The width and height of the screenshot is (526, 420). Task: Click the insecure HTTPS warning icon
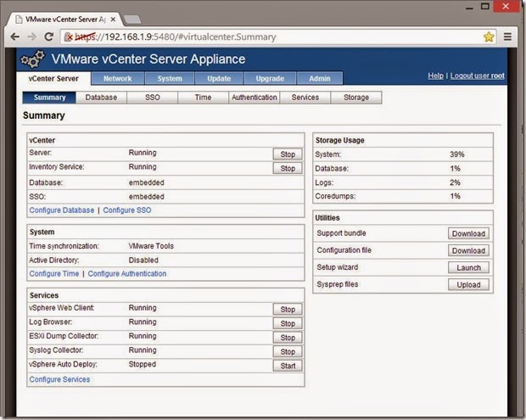69,36
